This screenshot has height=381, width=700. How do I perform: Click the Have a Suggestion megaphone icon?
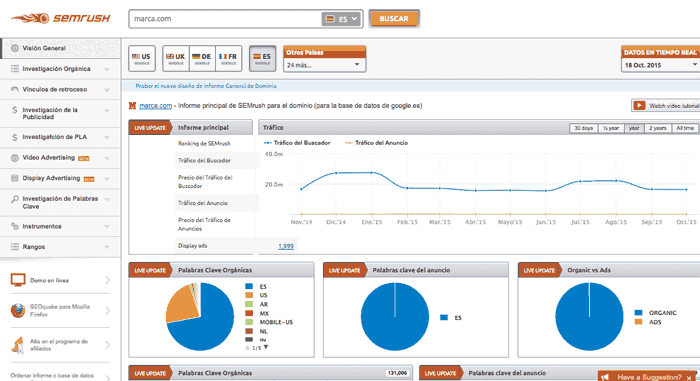(x=605, y=377)
